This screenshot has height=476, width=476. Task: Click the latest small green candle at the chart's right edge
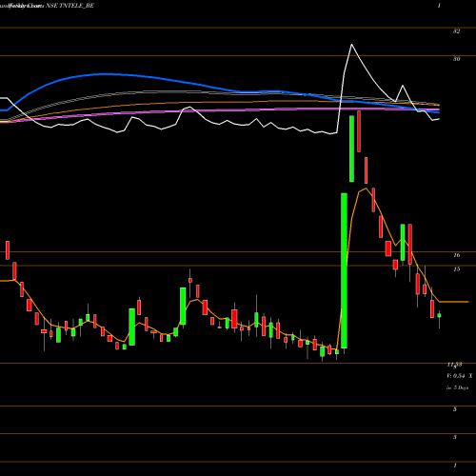click(439, 315)
